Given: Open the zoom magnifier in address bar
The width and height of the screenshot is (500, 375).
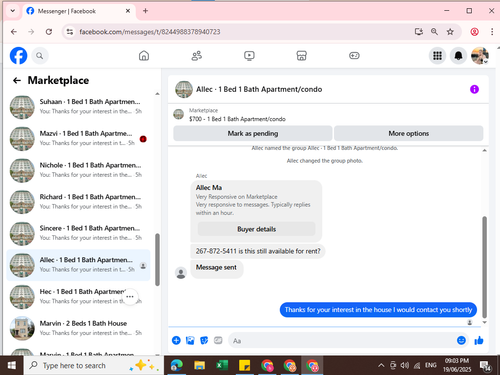Looking at the screenshot, I should point(434,32).
